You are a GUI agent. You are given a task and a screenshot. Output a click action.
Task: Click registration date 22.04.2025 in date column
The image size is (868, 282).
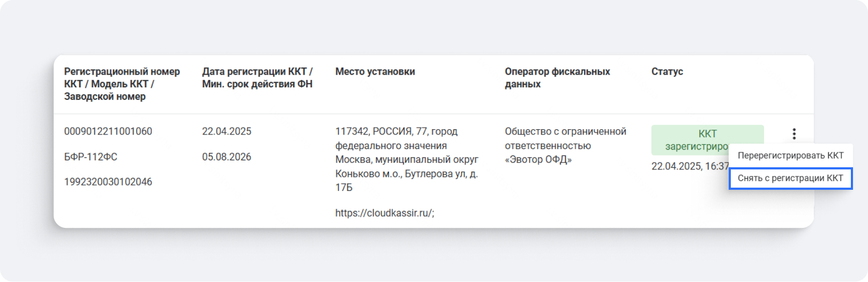click(227, 131)
